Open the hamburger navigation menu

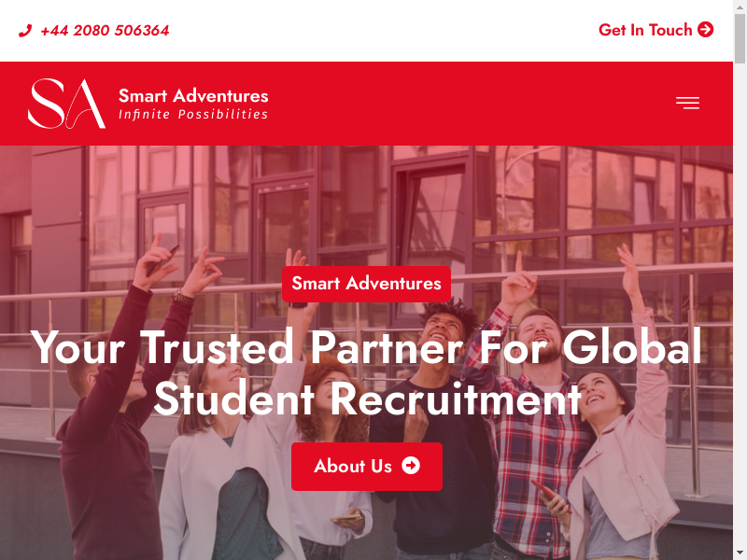[x=687, y=103]
